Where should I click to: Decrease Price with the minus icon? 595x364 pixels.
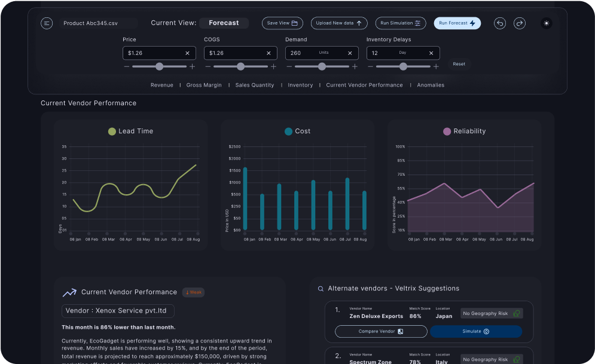tap(127, 67)
